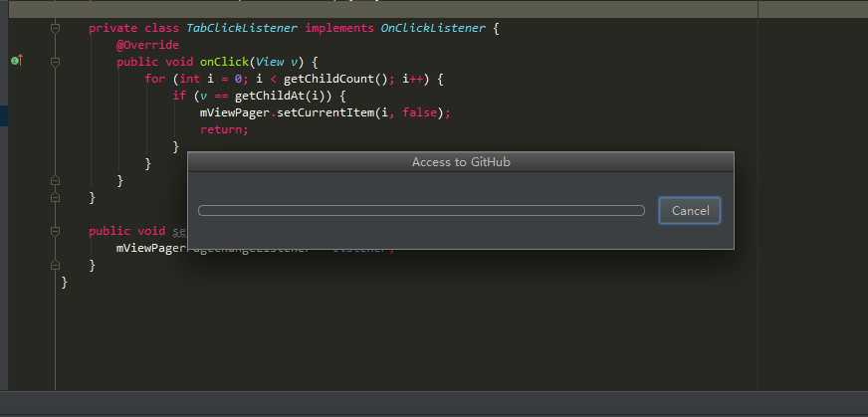This screenshot has width=868, height=417.
Task: Click the Access to GitHub progress bar
Action: click(x=421, y=210)
